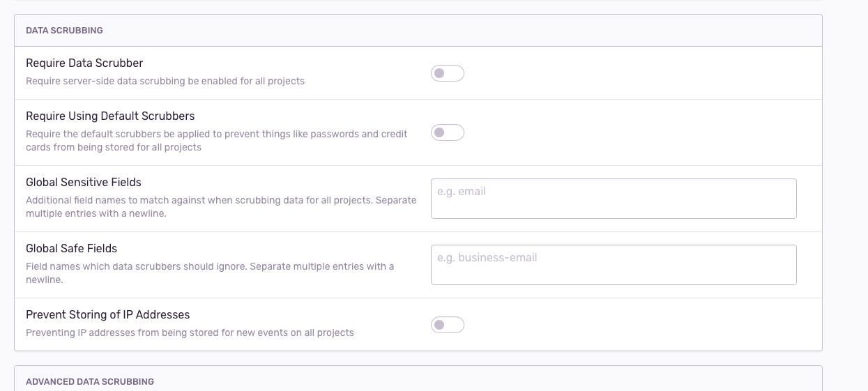
Task: Click the Require Using Default Scrubbers label
Action: (x=110, y=116)
